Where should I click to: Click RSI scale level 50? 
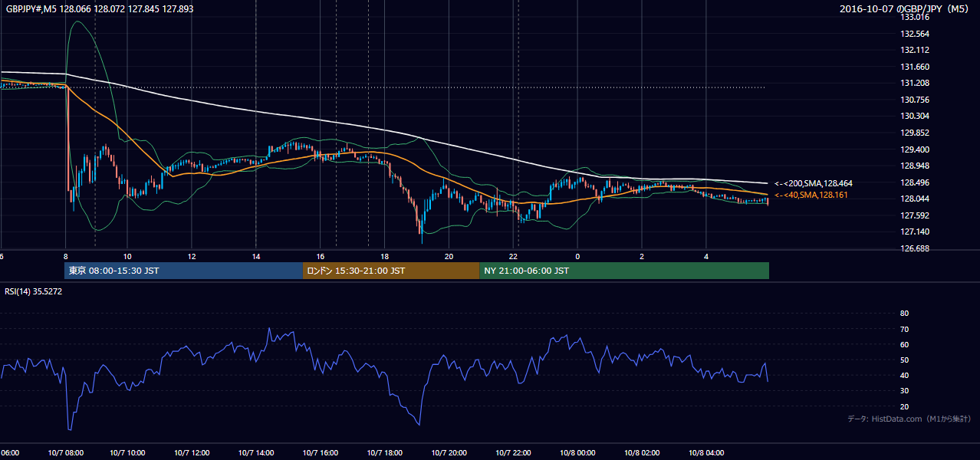(905, 360)
